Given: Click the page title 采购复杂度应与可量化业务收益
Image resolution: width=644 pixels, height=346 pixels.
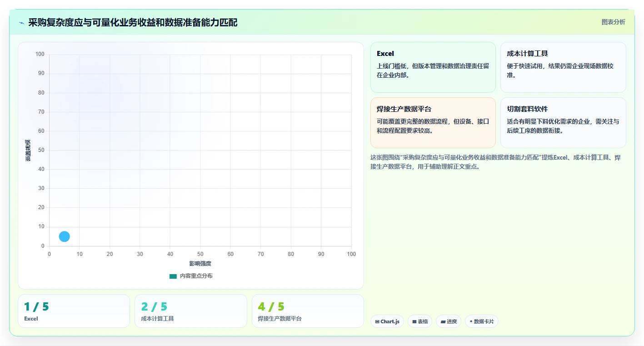Looking at the screenshot, I should pyautogui.click(x=133, y=22).
